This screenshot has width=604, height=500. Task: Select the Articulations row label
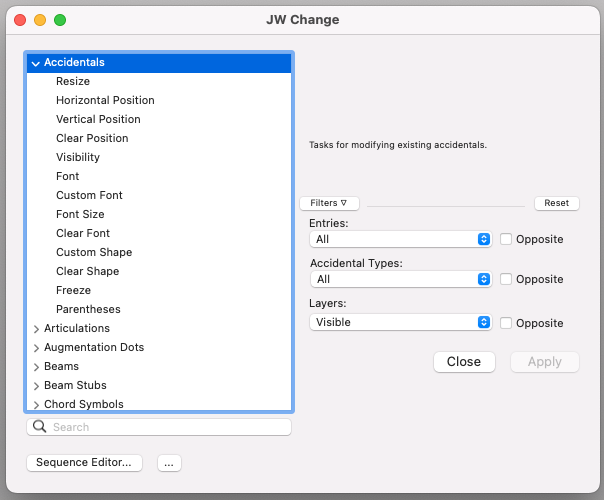pos(77,328)
